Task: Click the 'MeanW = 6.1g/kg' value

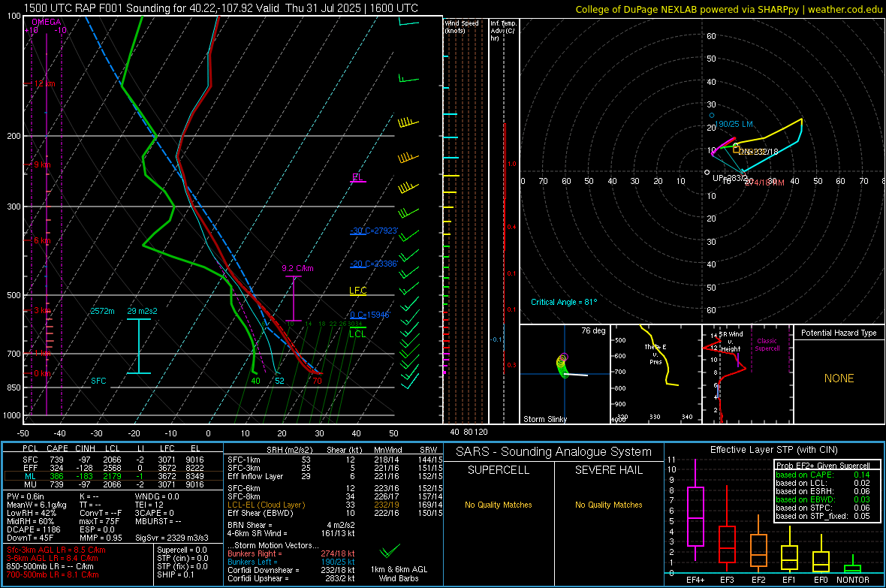Action: [36, 505]
